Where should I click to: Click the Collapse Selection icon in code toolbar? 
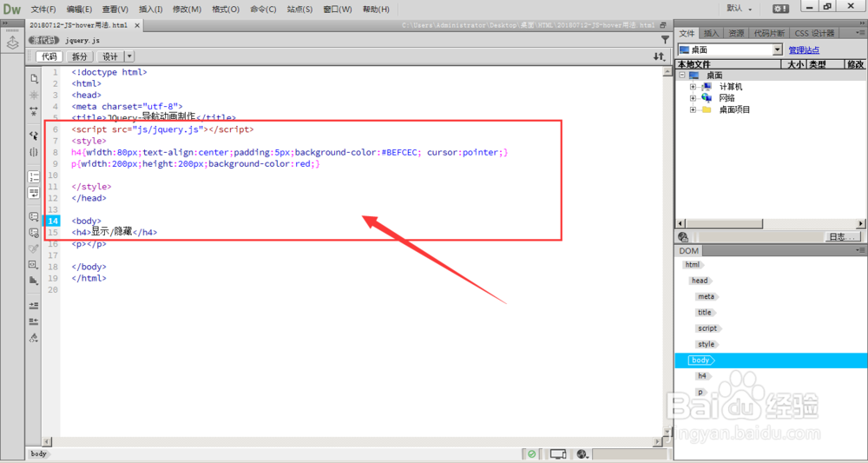(x=34, y=111)
